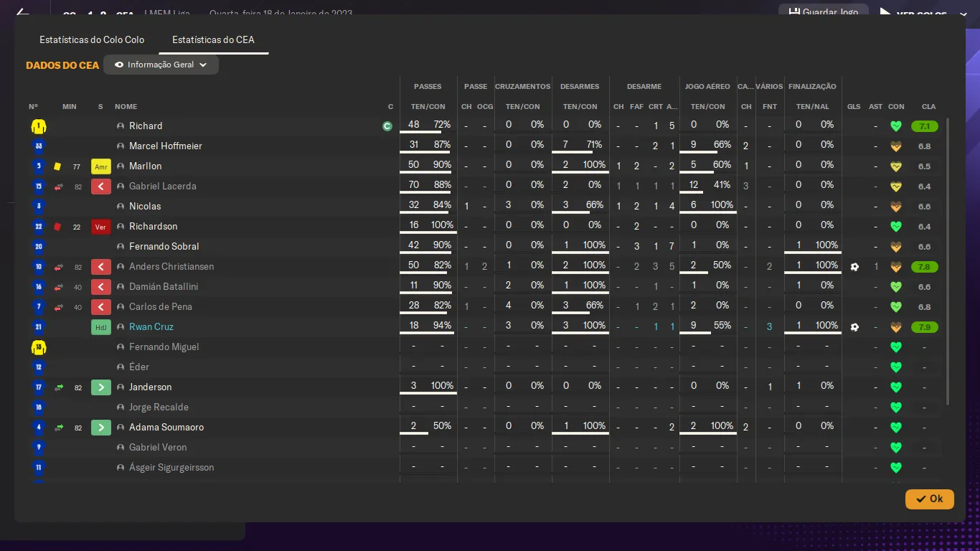Click Richard's captain C icon

tap(387, 126)
